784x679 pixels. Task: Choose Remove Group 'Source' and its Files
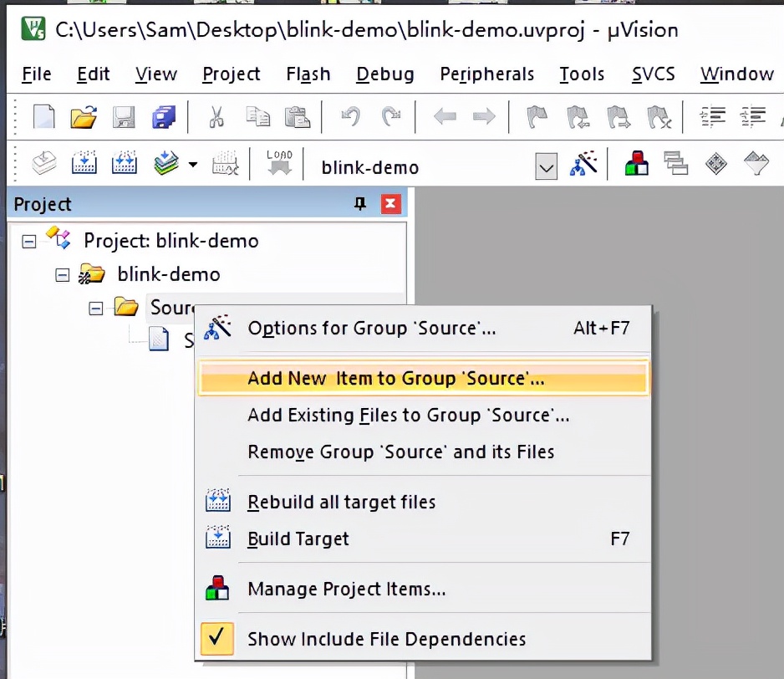(424, 452)
